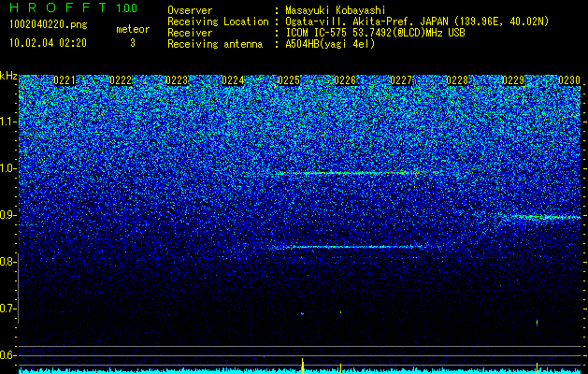Click the 0229 time marker
This screenshot has width=588, height=374.
tap(513, 80)
